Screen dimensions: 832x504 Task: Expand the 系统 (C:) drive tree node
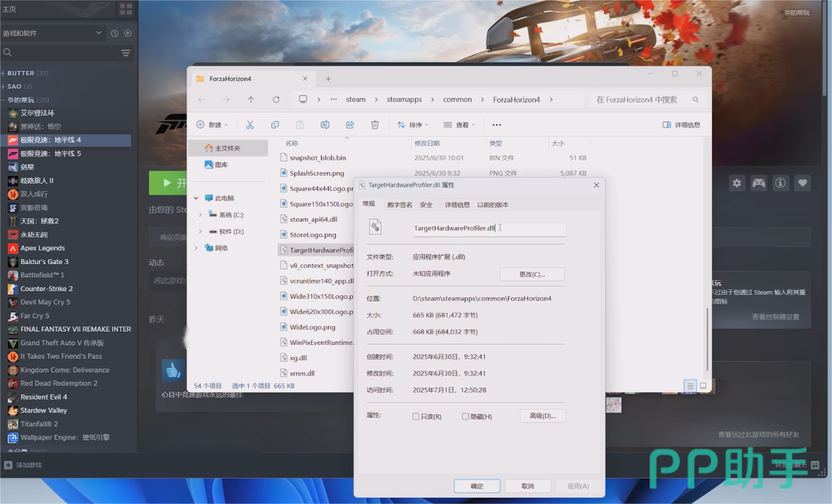tap(201, 215)
